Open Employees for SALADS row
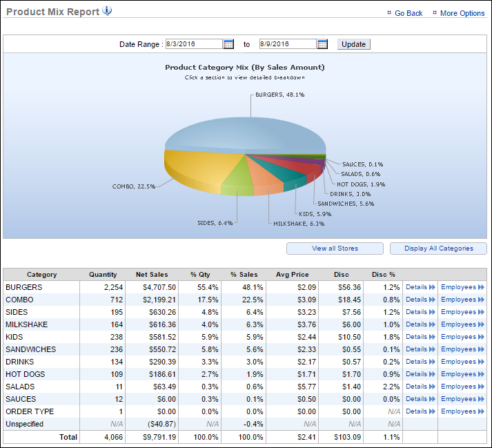The height and width of the screenshot is (448, 492). click(x=462, y=387)
